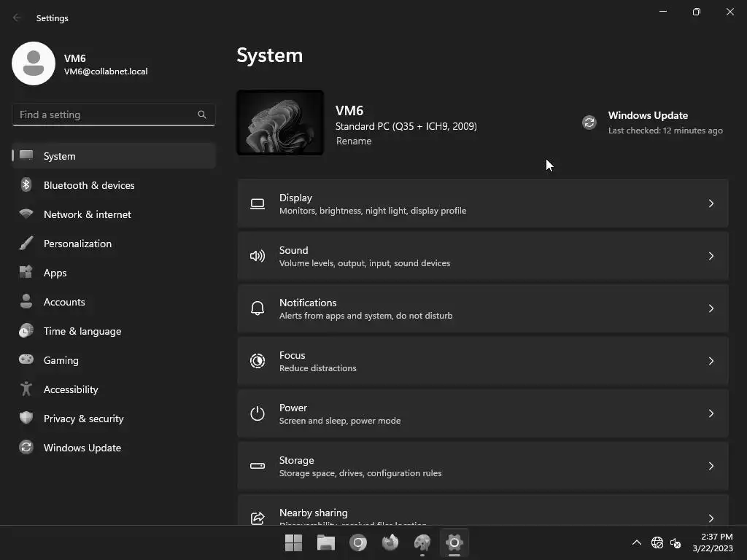
Task: Click the search magnifier icon
Action: click(x=202, y=114)
